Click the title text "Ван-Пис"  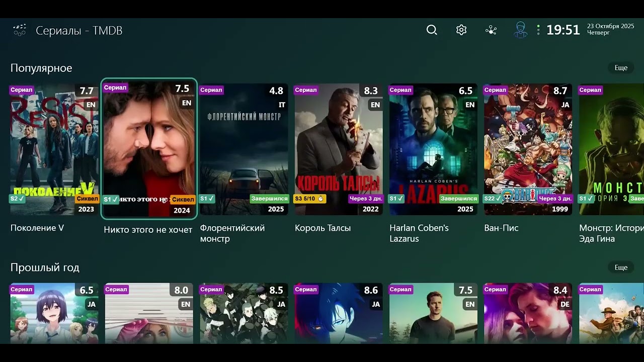pyautogui.click(x=501, y=228)
